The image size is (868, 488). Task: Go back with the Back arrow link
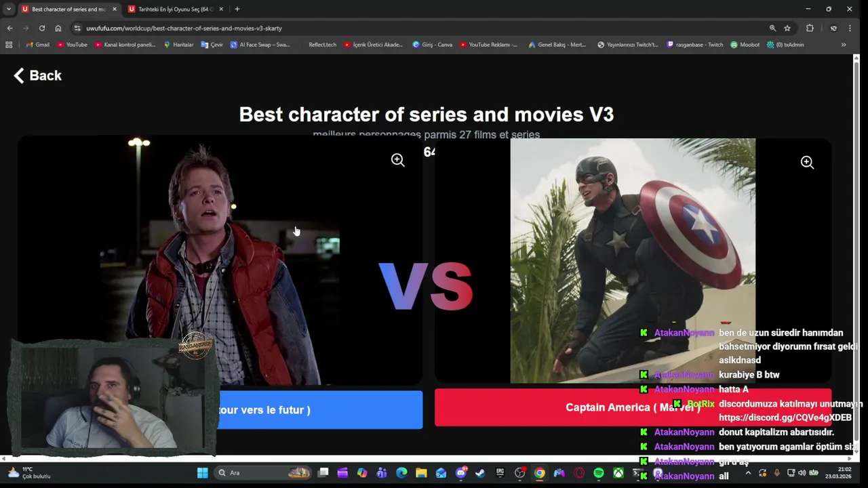click(38, 75)
